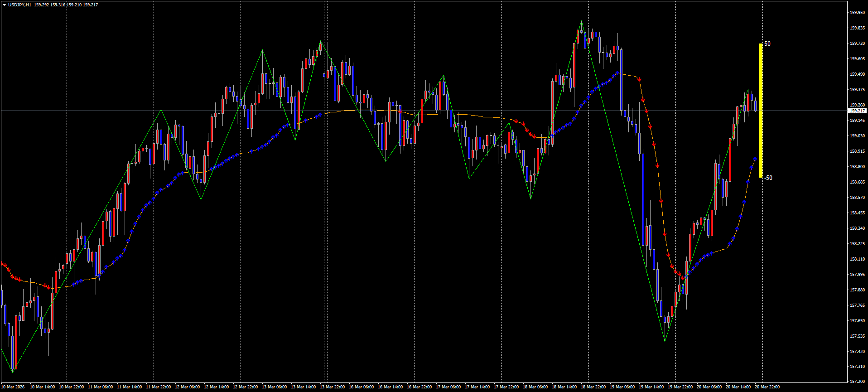The width and height of the screenshot is (868, 392).
Task: Click the current price tag 159.217
Action: click(857, 111)
